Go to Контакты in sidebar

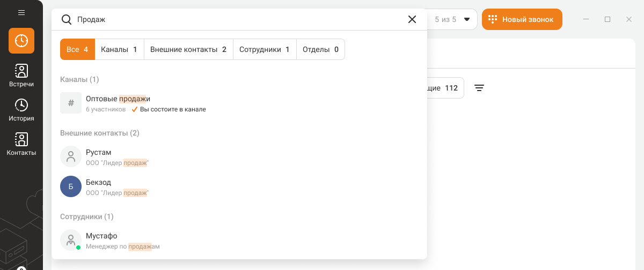click(21, 144)
